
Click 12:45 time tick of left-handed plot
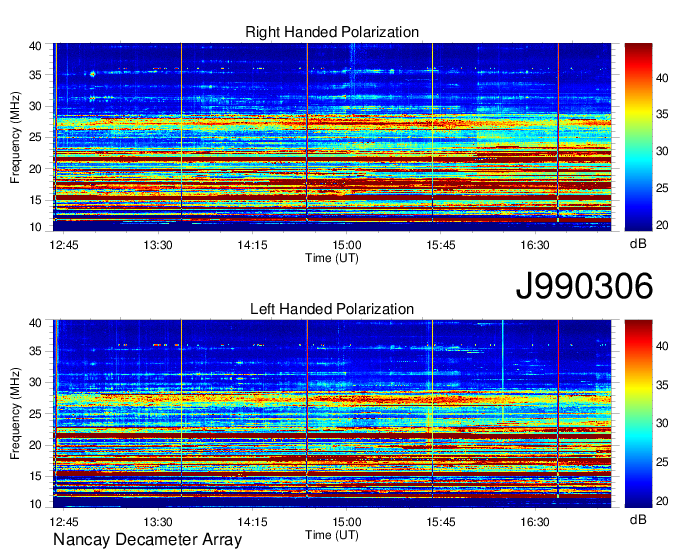[64, 522]
